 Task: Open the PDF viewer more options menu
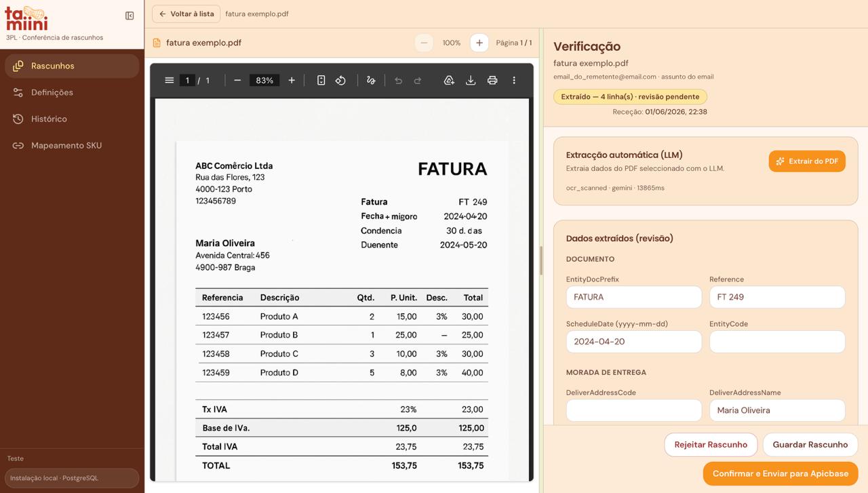pos(514,80)
